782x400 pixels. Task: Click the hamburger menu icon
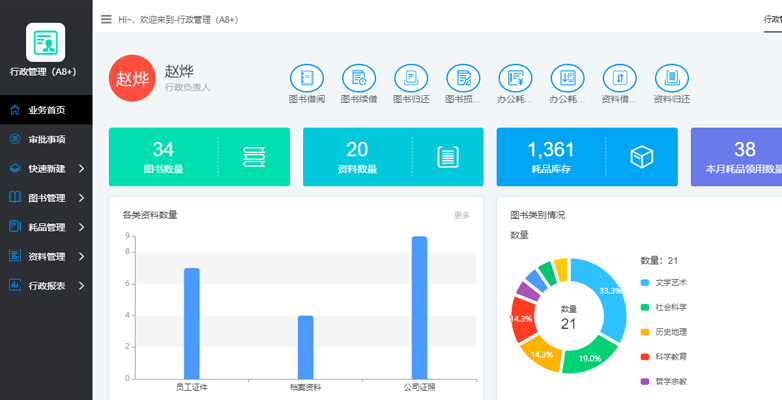click(106, 19)
